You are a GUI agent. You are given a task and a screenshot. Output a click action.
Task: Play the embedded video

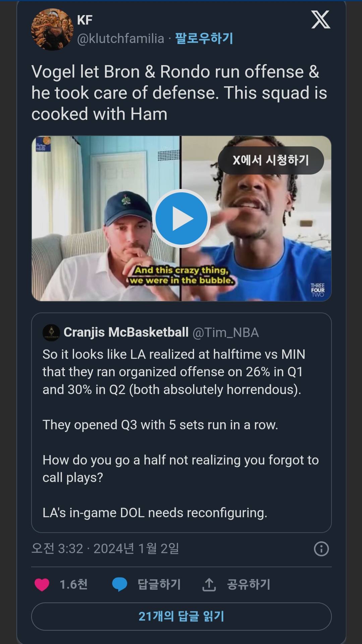pyautogui.click(x=181, y=218)
